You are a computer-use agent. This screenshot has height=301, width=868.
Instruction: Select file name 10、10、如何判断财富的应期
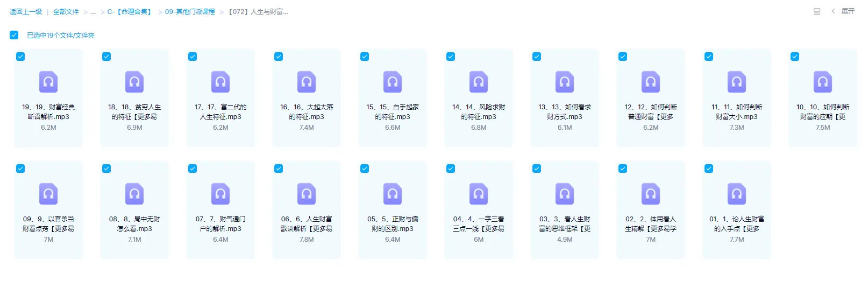(823, 112)
